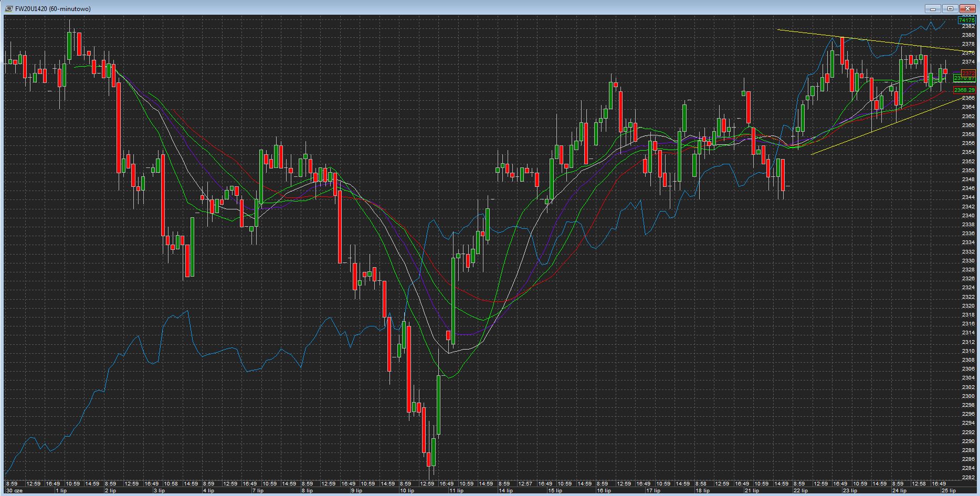The height and width of the screenshot is (496, 980).
Task: Select the red-boxed 2368.29 indicator label
Action: click(x=964, y=90)
